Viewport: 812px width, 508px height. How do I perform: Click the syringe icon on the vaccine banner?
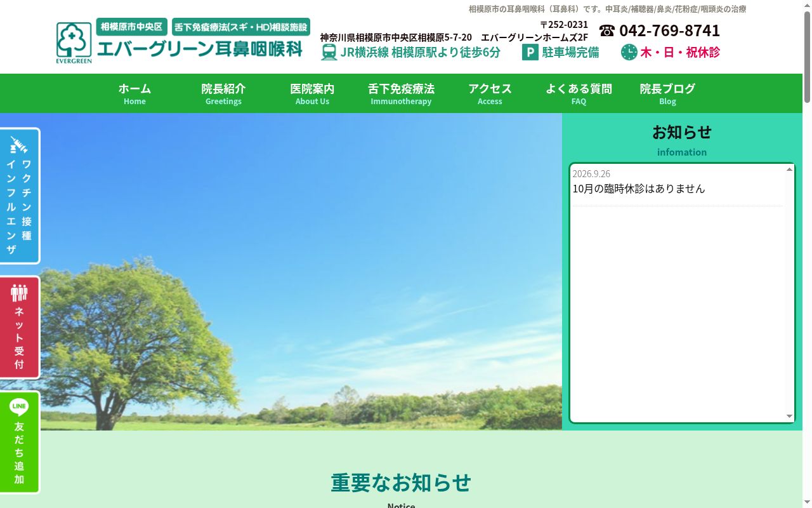(19, 145)
